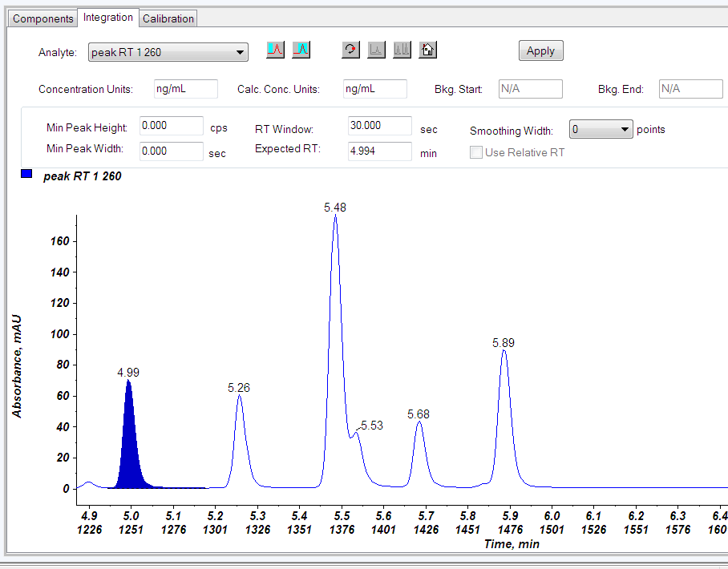This screenshot has width=728, height=569.
Task: Click the Min Peak Height input field
Action: pos(171,126)
